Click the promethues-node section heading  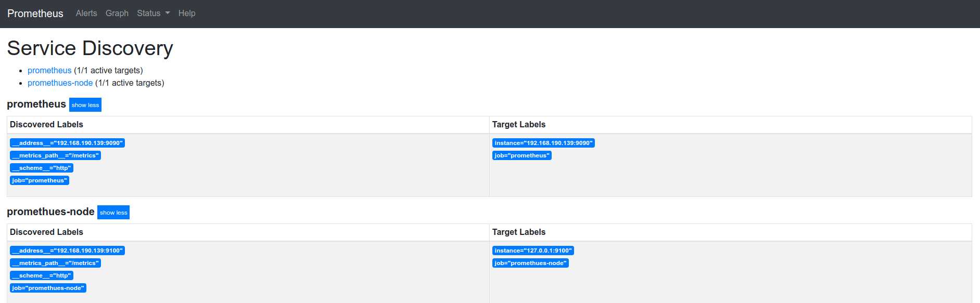coord(50,212)
